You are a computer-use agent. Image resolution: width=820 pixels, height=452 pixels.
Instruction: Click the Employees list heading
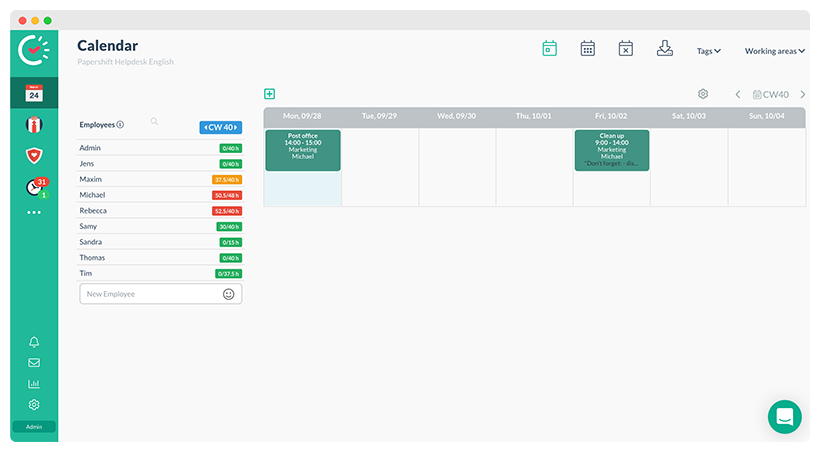coord(97,125)
